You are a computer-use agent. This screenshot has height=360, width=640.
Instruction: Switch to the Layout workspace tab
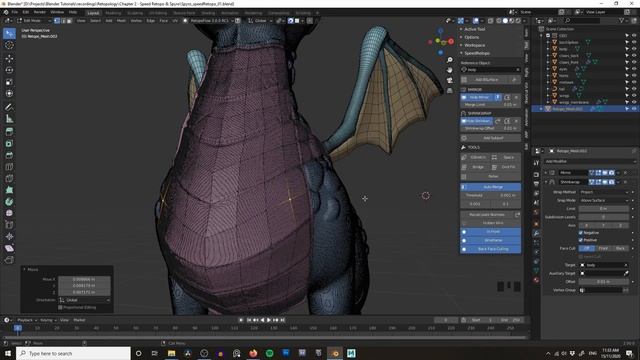point(93,13)
